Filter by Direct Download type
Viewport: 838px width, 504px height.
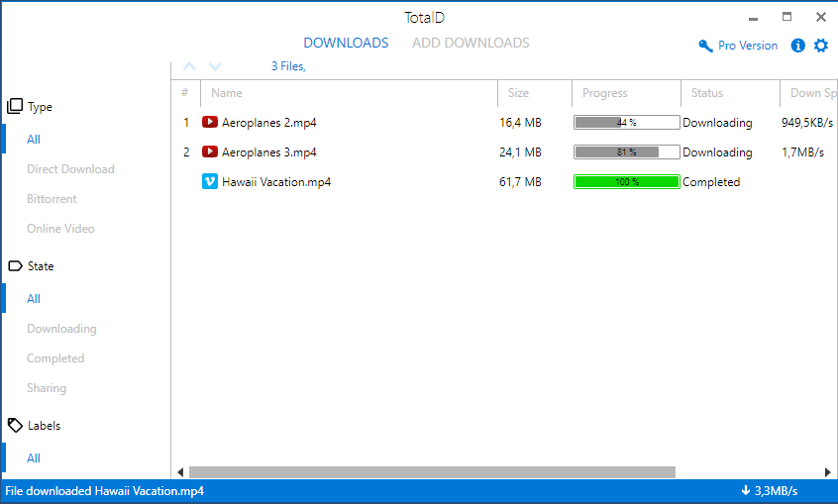click(70, 169)
